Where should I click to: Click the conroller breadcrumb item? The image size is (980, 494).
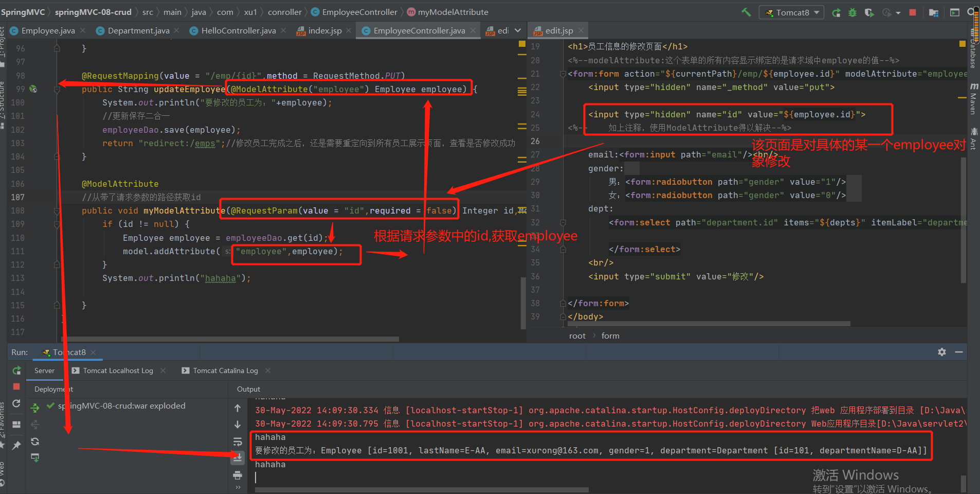click(x=284, y=12)
